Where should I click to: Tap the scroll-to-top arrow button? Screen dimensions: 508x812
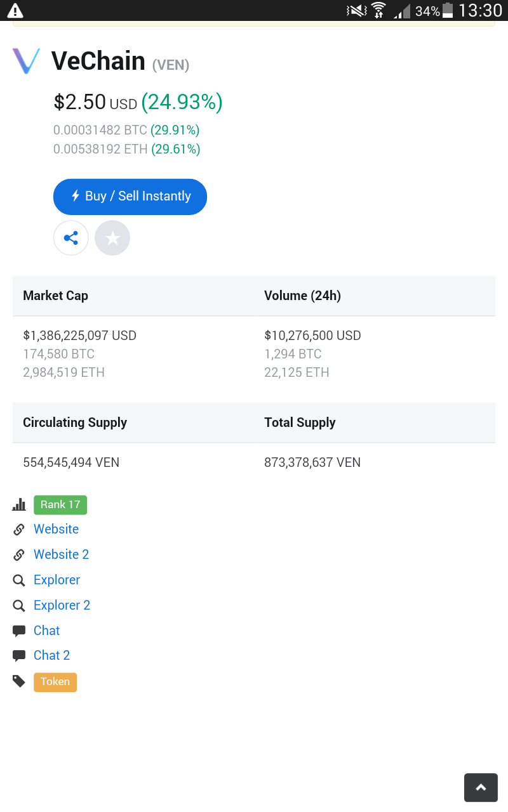point(481,787)
